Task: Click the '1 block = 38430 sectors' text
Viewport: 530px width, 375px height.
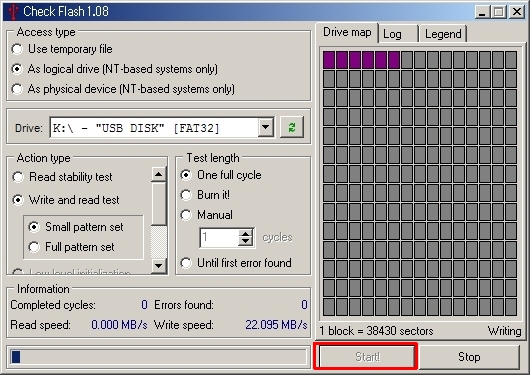Action: [x=376, y=331]
